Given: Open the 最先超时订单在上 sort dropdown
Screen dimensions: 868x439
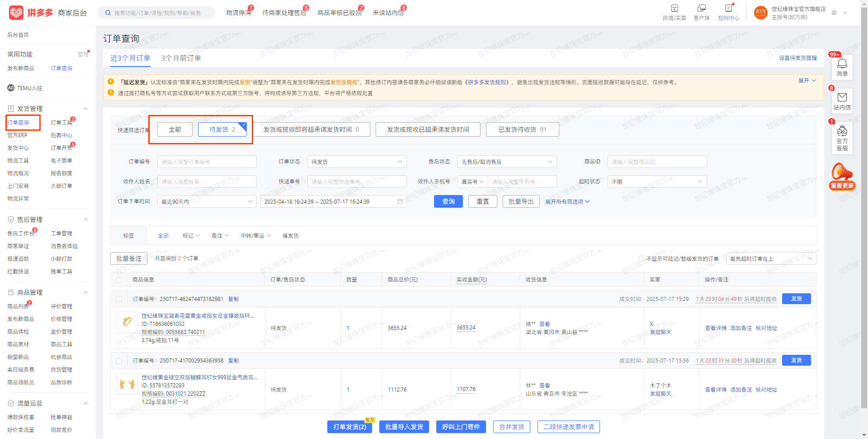Looking at the screenshot, I should 771,259.
